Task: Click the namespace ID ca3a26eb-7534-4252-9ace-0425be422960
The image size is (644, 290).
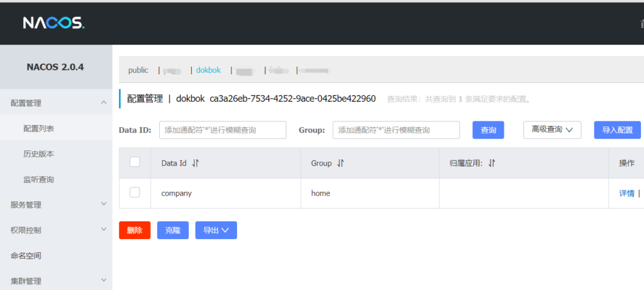Action: point(292,99)
